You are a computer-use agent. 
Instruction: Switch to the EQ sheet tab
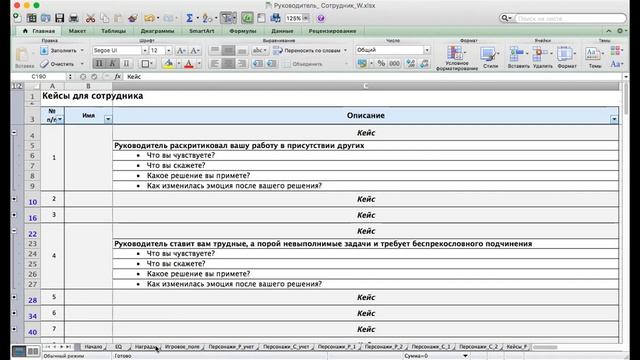pyautogui.click(x=118, y=347)
